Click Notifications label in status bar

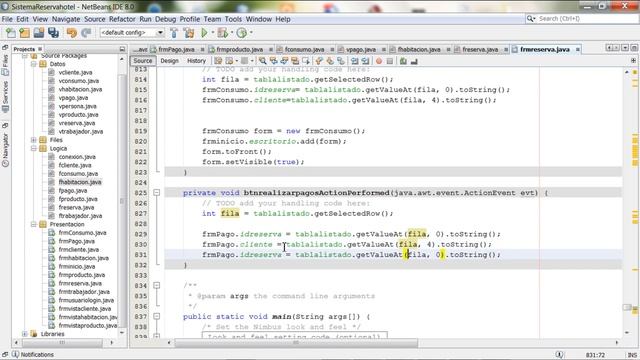pyautogui.click(x=37, y=355)
